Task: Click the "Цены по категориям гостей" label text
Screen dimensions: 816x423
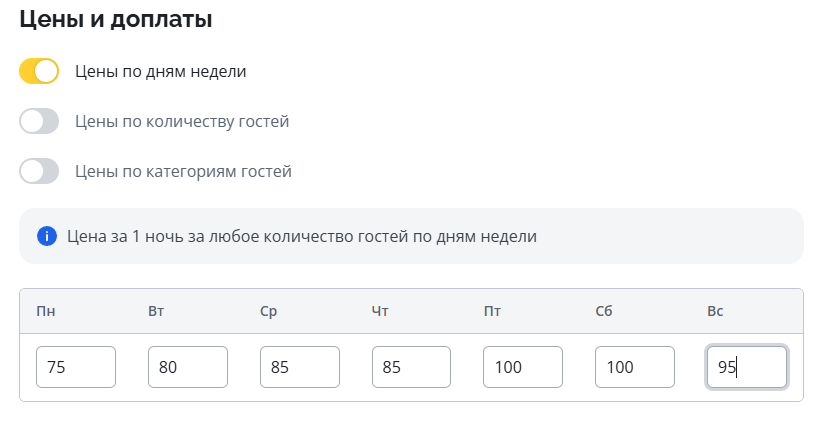Action: 183,171
